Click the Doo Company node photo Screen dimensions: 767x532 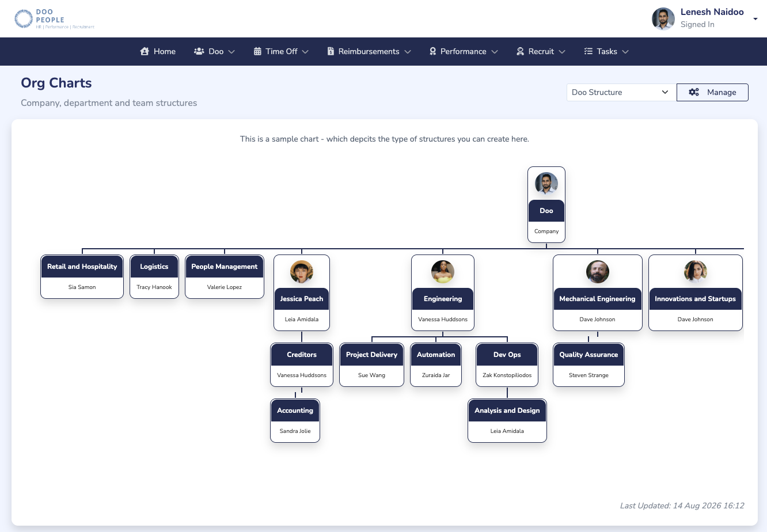tap(546, 184)
